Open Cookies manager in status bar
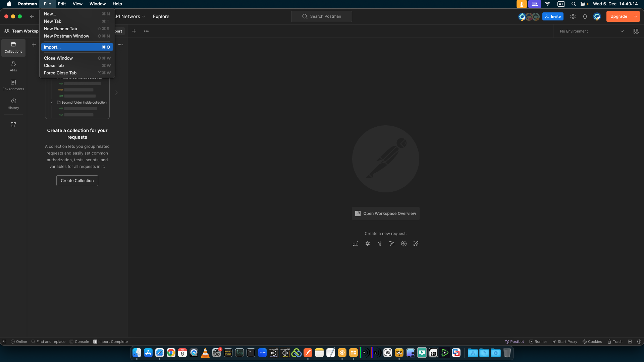Image resolution: width=644 pixels, height=362 pixels. (592, 342)
